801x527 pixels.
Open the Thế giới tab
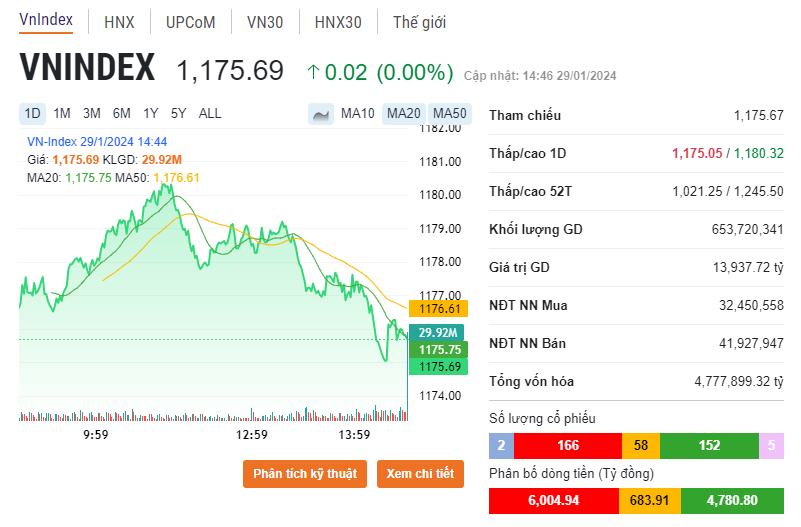(419, 21)
